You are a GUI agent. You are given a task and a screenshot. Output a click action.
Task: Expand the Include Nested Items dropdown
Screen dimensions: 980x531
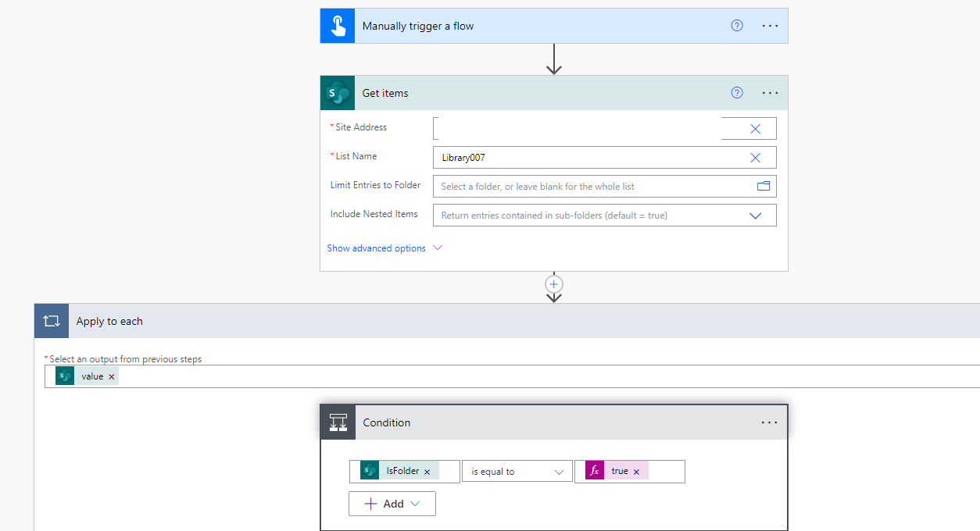click(x=756, y=216)
